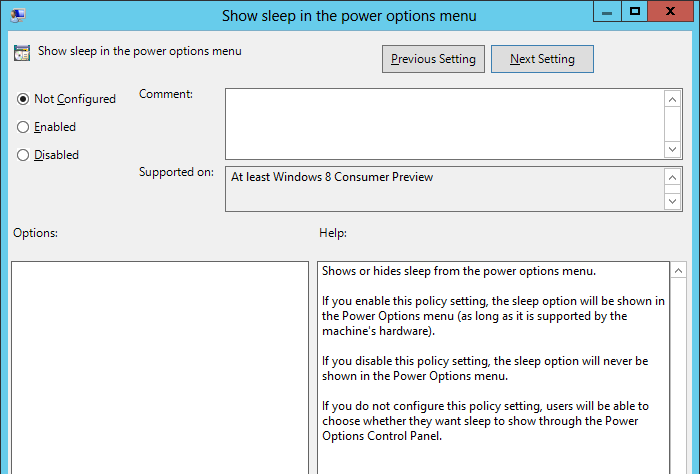The height and width of the screenshot is (474, 700).
Task: Select the Not Configured radio button
Action: click(23, 99)
